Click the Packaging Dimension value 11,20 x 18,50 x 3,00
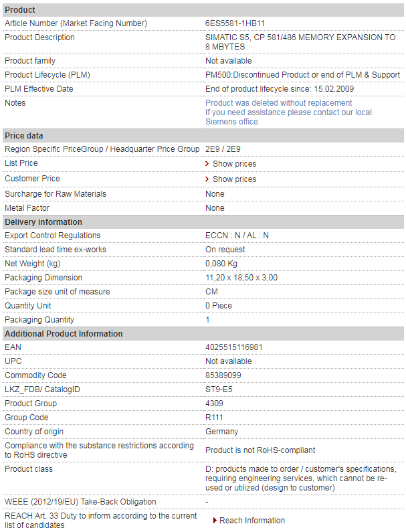This screenshot has height=532, width=406. [x=241, y=278]
